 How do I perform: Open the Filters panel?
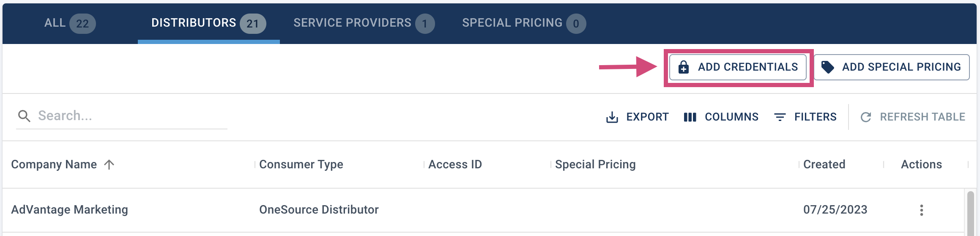805,117
